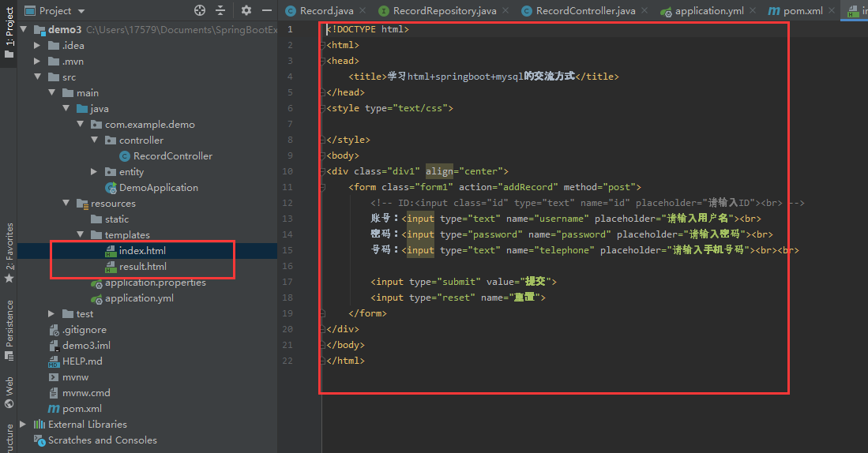
Task: Collapse the controller package
Action: tap(94, 140)
